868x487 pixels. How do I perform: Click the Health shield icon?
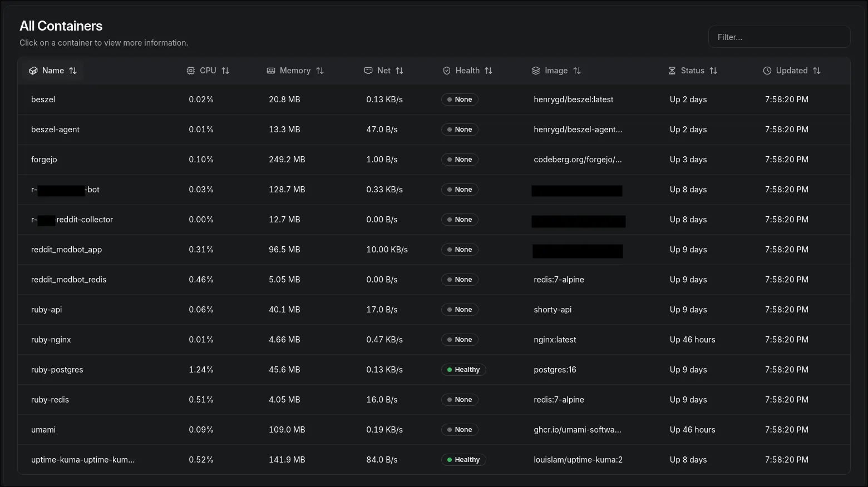click(x=447, y=71)
